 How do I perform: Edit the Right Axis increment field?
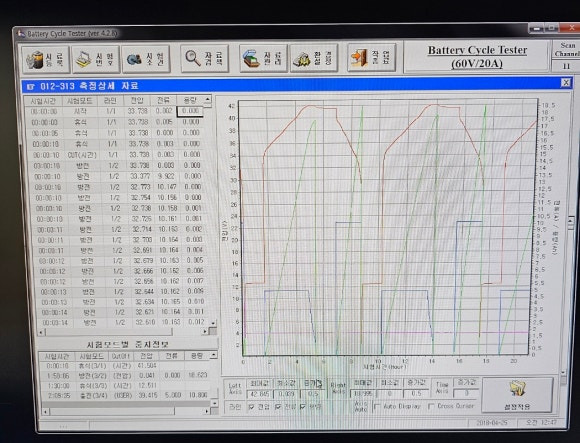tap(417, 393)
